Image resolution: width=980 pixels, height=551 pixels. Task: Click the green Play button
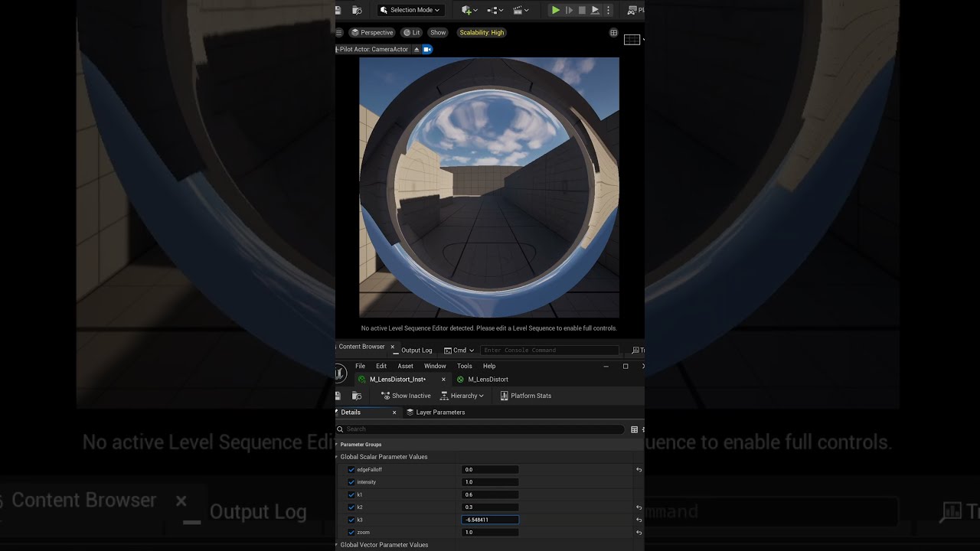coord(556,10)
